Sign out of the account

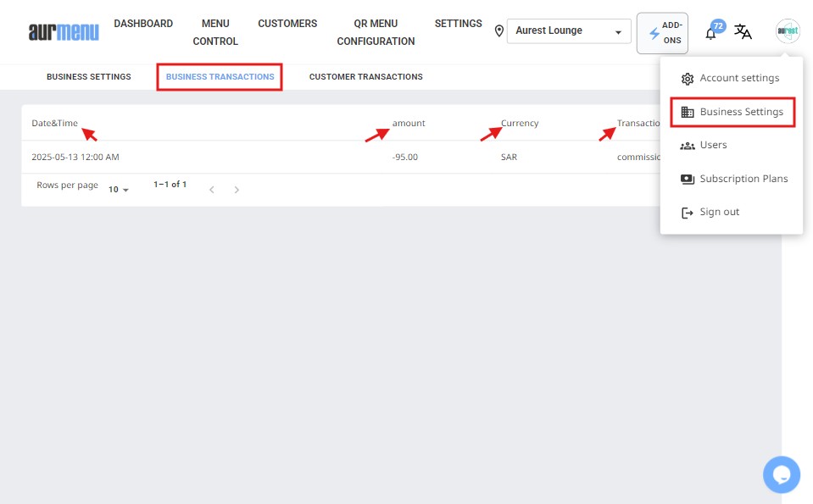point(719,212)
